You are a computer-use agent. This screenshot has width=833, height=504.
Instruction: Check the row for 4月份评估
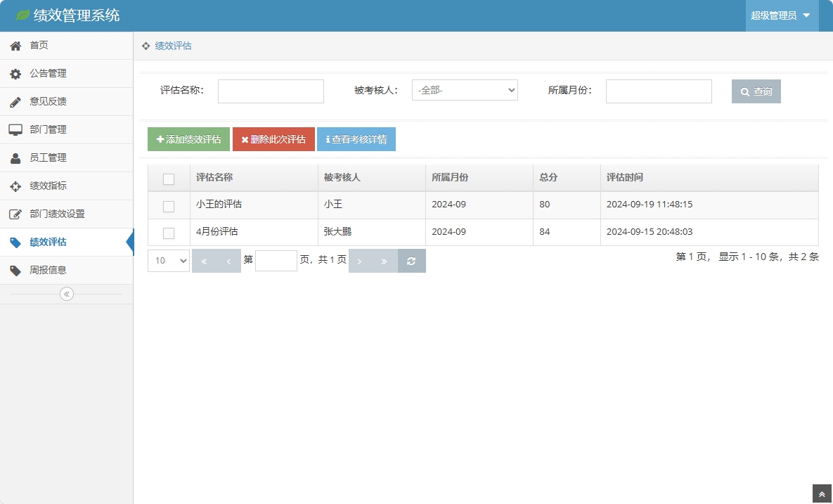click(x=169, y=232)
